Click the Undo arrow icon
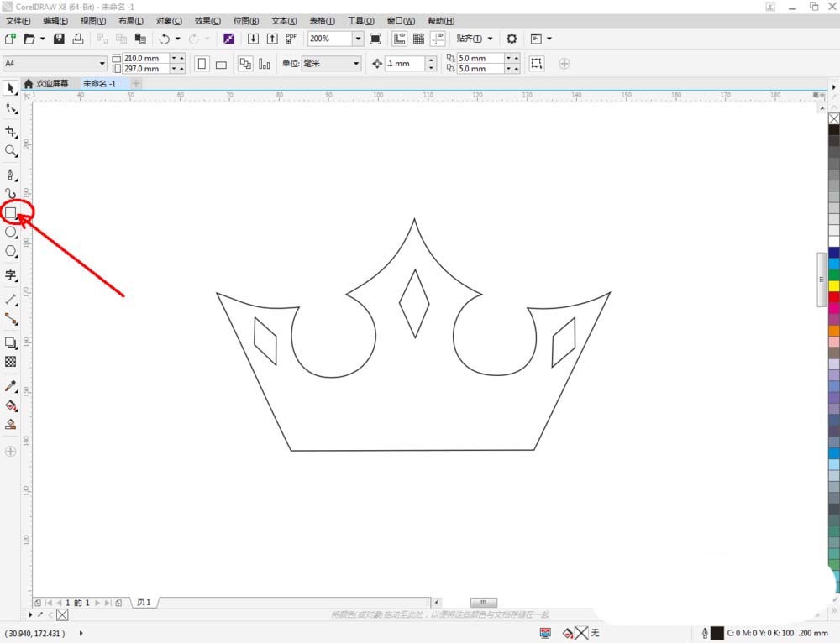This screenshot has width=840, height=643. tap(165, 39)
